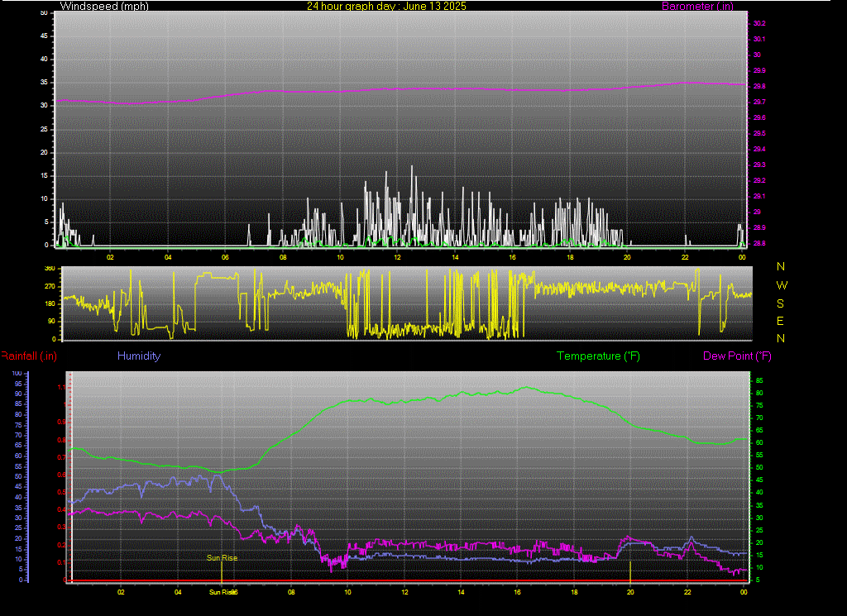Click the 12 hour label under windspeed chart
Viewport: 847px width, 616px height.
(x=398, y=257)
